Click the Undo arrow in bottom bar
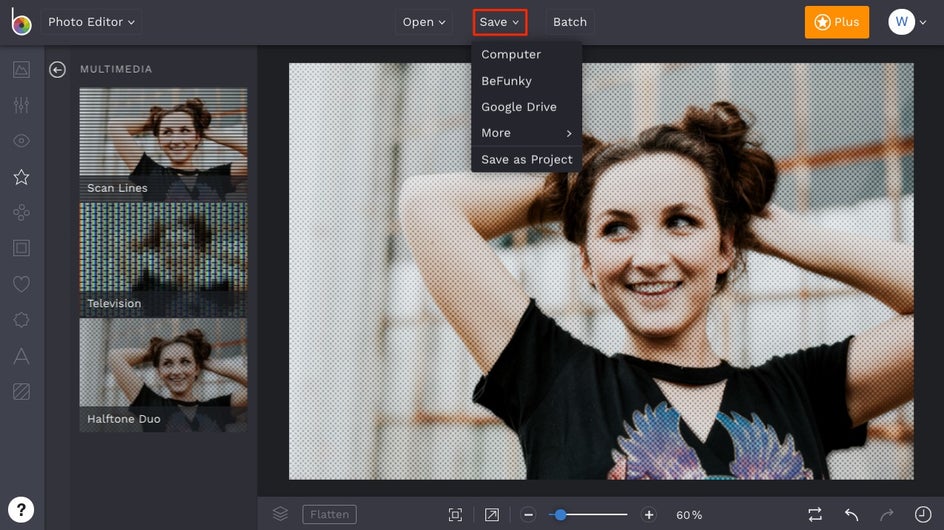 851,514
